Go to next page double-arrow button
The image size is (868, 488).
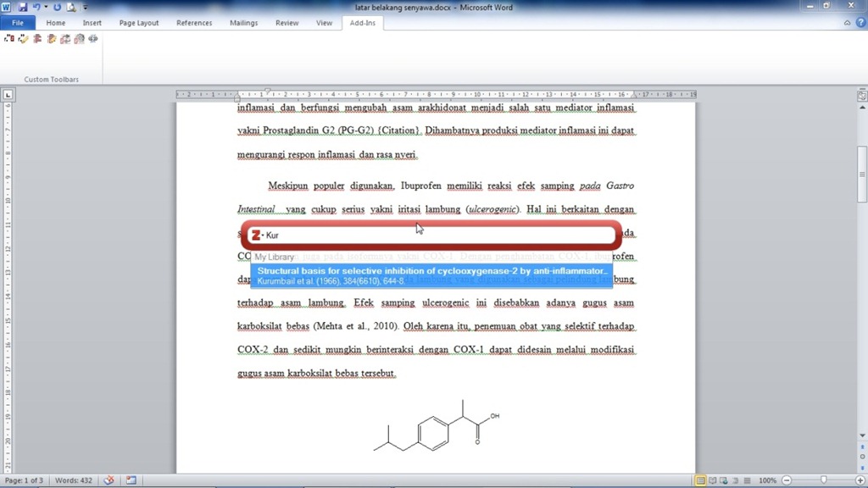(862, 468)
